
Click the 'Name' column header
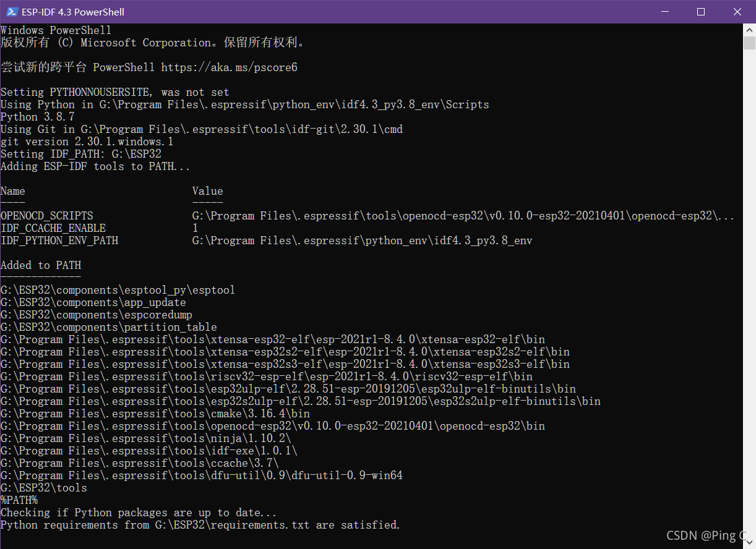[13, 191]
